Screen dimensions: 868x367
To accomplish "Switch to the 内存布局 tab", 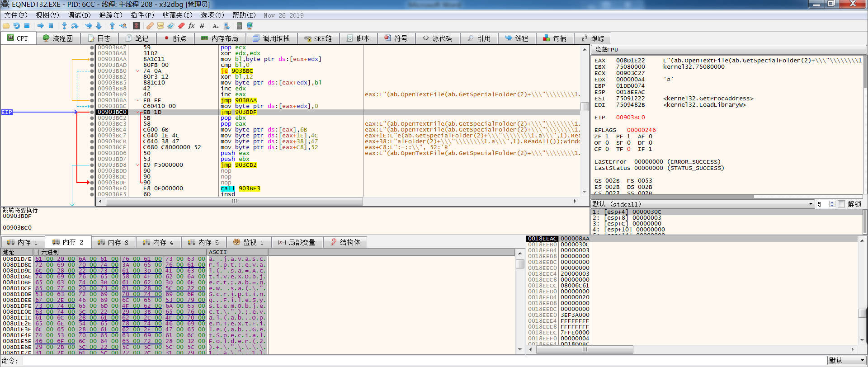I will [x=219, y=38].
